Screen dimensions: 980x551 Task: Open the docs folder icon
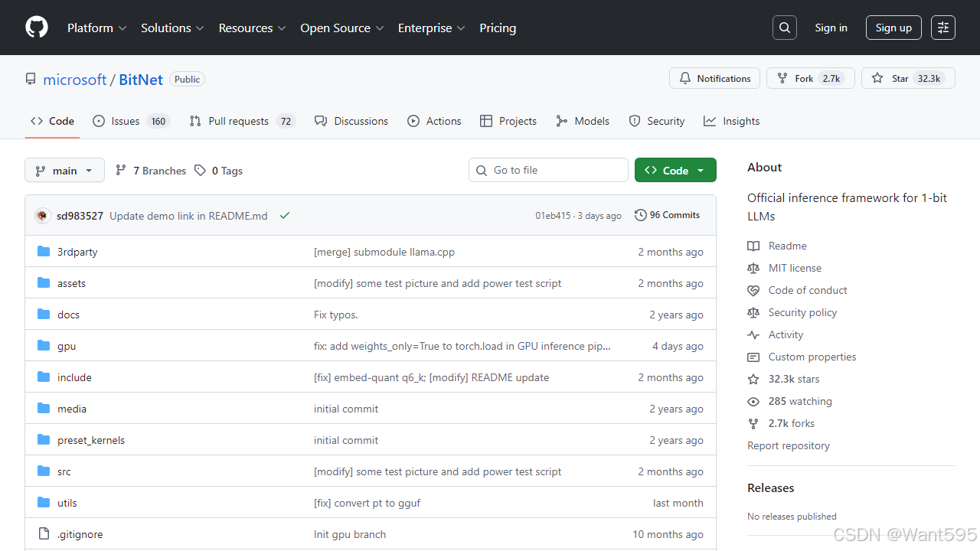point(44,315)
